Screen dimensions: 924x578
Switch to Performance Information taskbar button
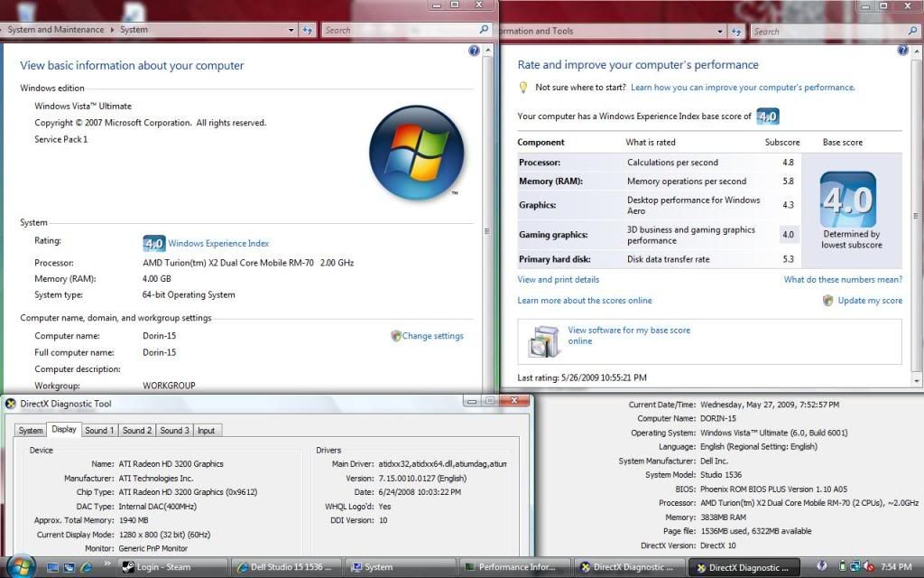point(514,567)
